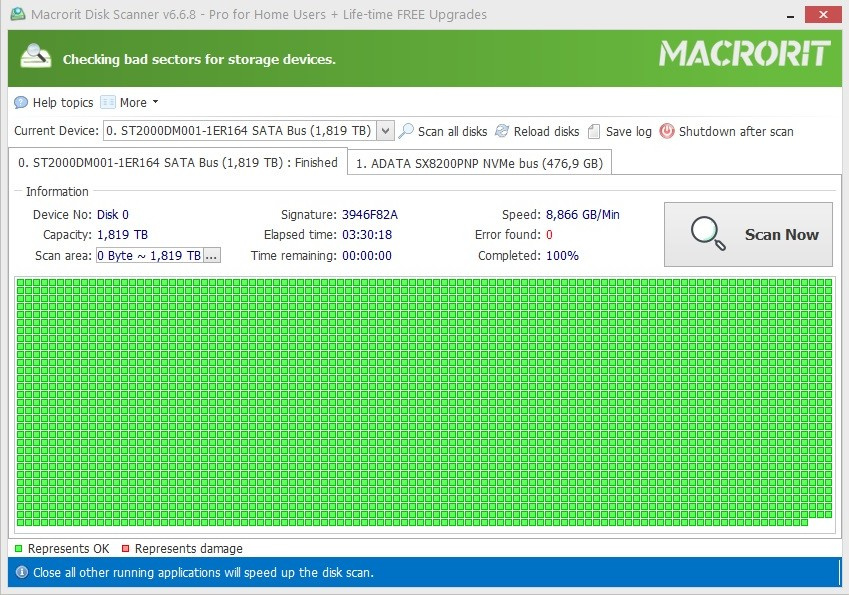Screen dimensions: 849x595
Task: Click the Scan Now magnifier button
Action: [x=708, y=233]
